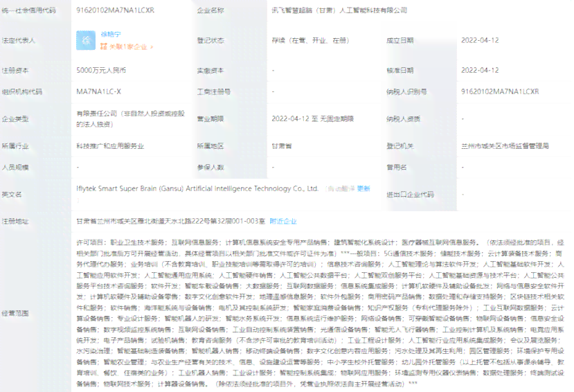Click the 企业类型 label
The width and height of the screenshot is (574, 392).
15,119
